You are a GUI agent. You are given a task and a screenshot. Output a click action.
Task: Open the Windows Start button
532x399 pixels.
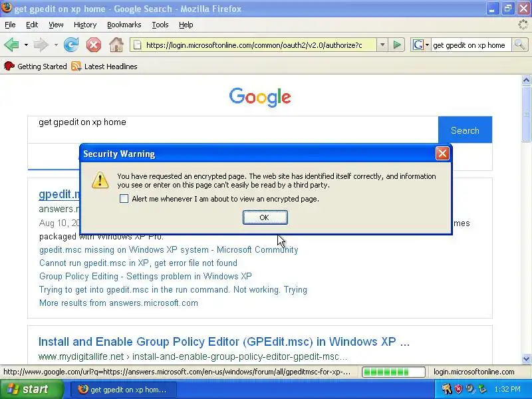(x=32, y=389)
